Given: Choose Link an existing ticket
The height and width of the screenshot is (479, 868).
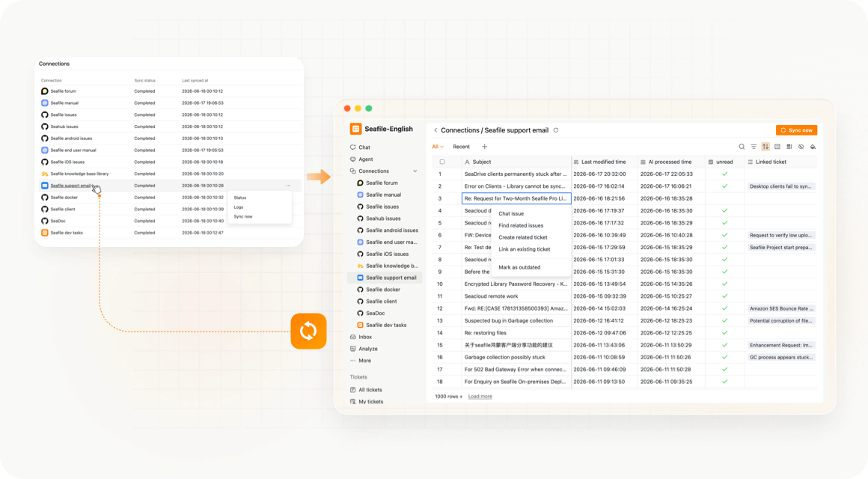Looking at the screenshot, I should (525, 249).
